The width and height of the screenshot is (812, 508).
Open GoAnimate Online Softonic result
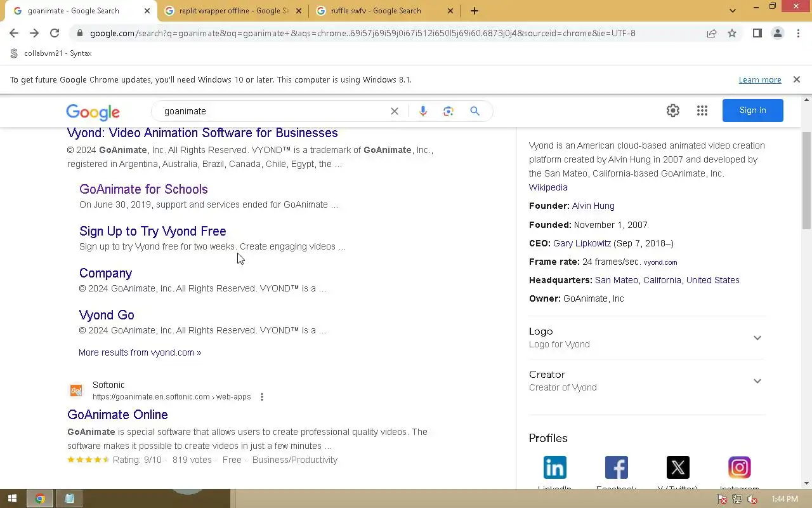(x=117, y=415)
